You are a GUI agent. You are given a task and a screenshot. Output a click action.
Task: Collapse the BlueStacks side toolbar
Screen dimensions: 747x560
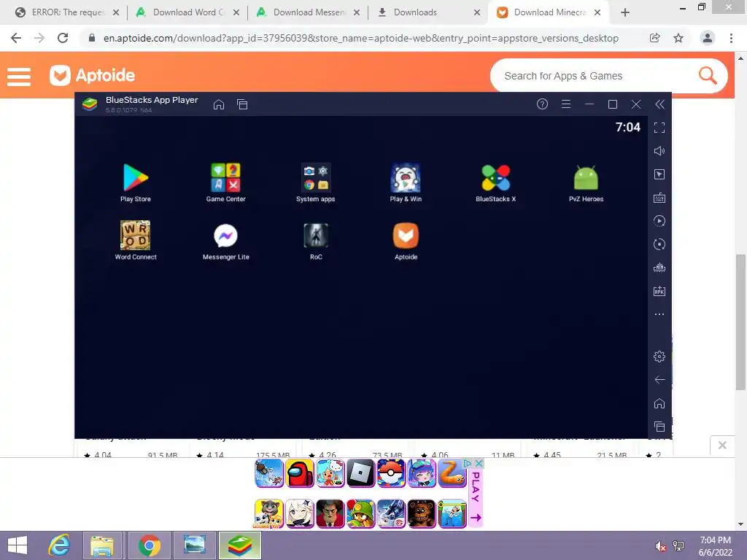pyautogui.click(x=659, y=104)
